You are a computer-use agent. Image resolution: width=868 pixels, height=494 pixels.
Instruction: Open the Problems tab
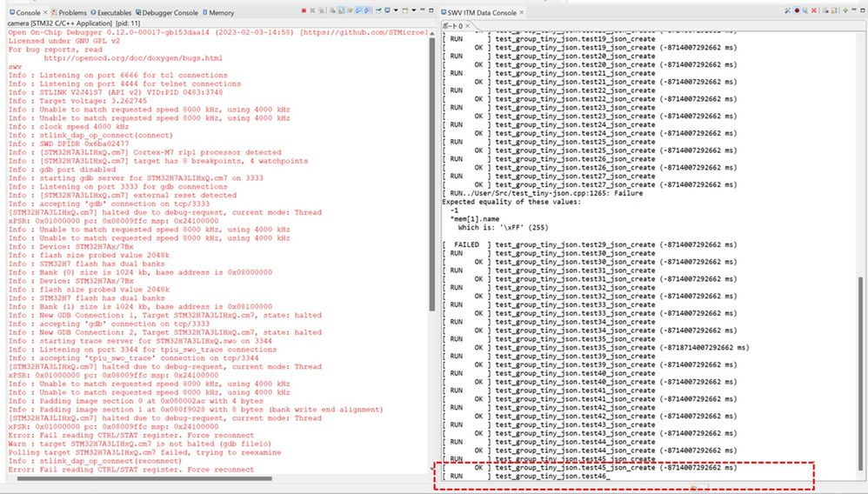(x=69, y=12)
